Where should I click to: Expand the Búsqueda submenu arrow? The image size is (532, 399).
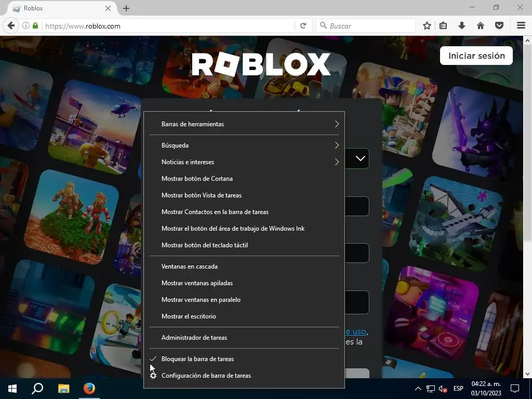pos(337,145)
